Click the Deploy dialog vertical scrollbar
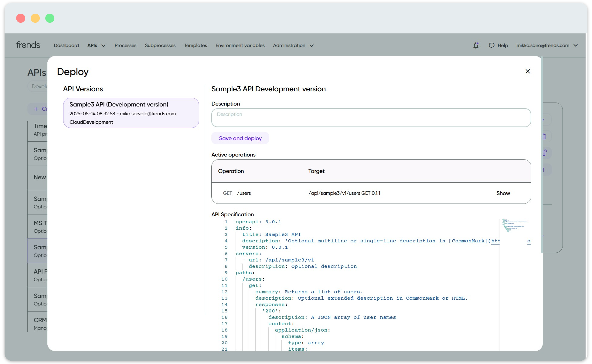The width and height of the screenshot is (592, 364). (x=542, y=155)
